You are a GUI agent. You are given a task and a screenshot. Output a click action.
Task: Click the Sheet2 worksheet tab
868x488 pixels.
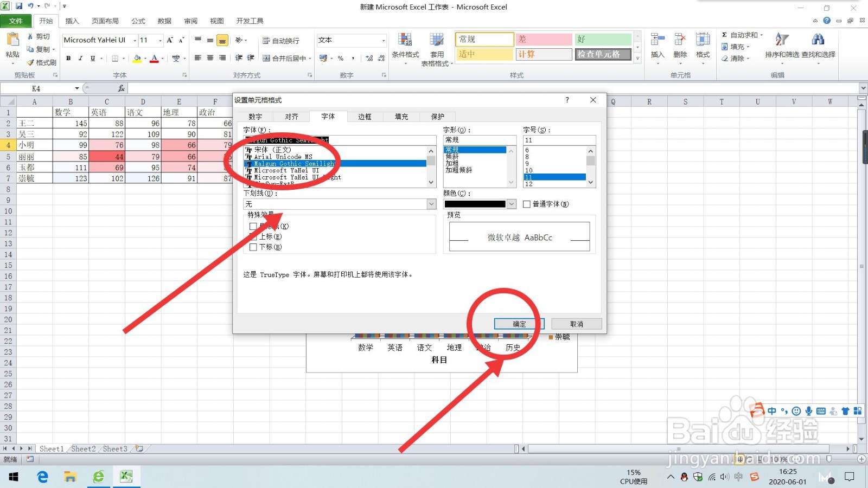point(83,449)
